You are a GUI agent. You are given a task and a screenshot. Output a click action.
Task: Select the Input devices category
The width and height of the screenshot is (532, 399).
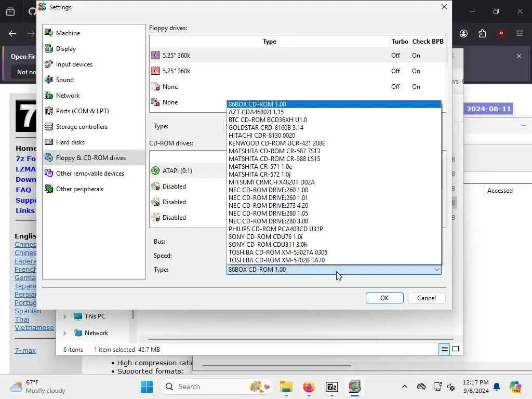click(x=94, y=64)
